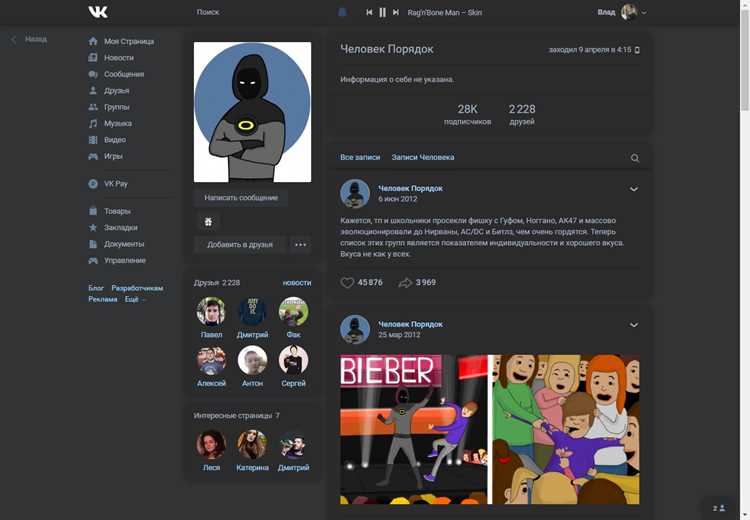
Task: Open the Реклама footer link
Action: [x=103, y=299]
